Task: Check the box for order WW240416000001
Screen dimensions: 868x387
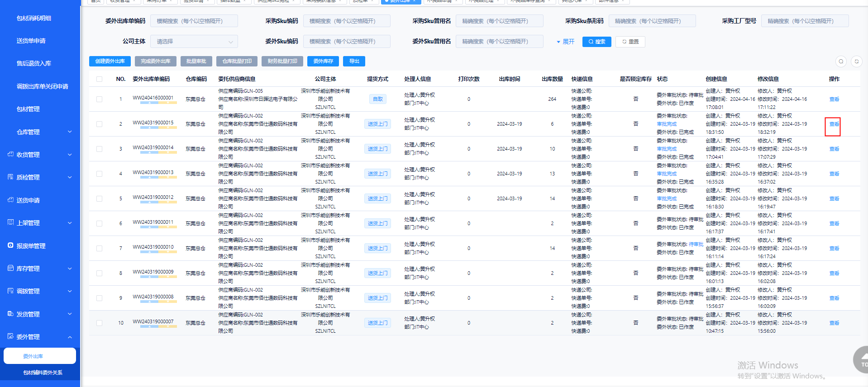Action: pos(99,99)
